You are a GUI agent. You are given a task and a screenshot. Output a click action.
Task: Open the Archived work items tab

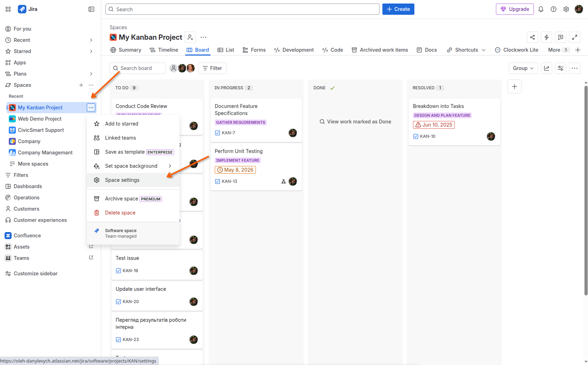click(x=380, y=50)
